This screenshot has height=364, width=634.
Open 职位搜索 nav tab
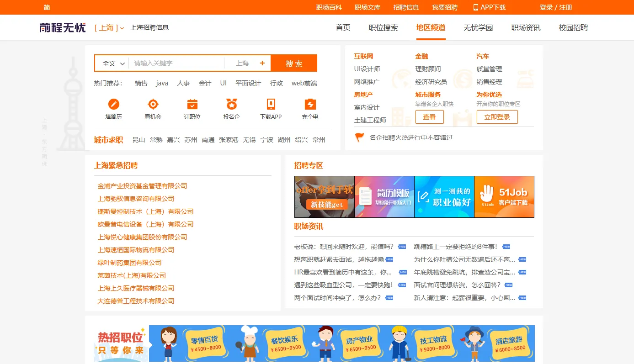pos(383,28)
